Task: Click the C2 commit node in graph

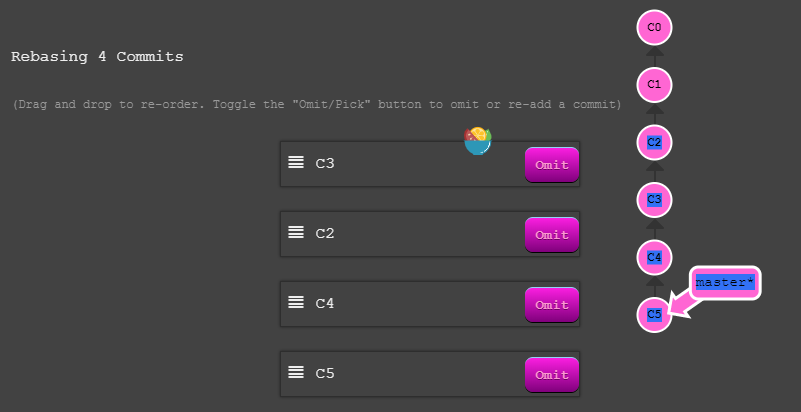Action: [x=654, y=142]
